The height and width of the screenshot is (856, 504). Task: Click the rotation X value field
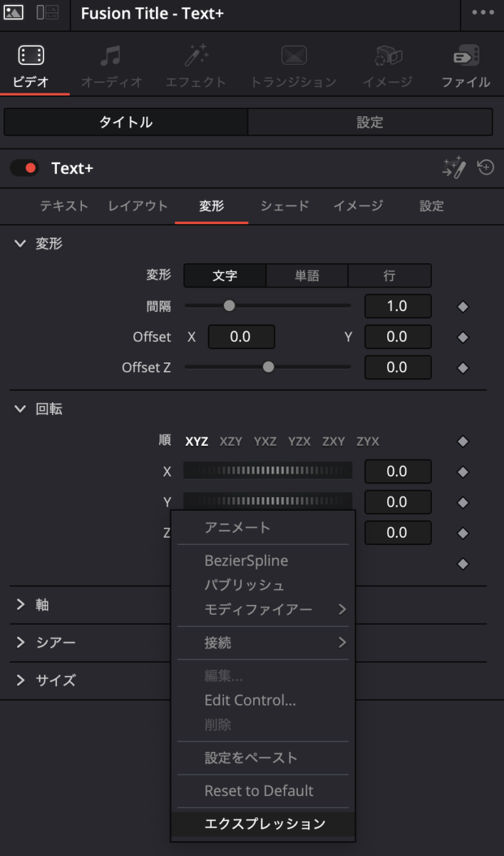(x=398, y=472)
